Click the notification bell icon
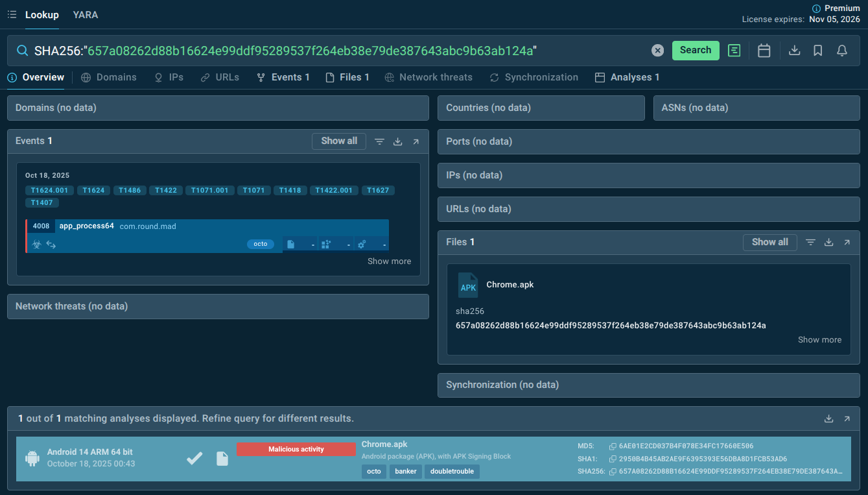The height and width of the screenshot is (495, 868). [842, 51]
